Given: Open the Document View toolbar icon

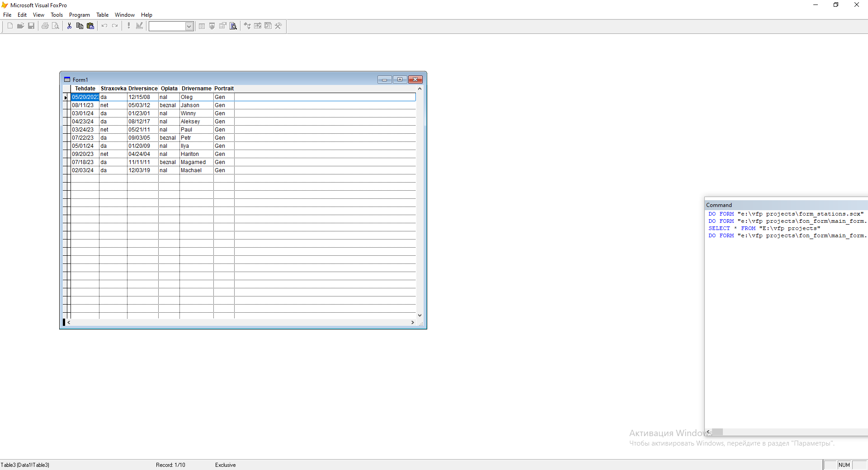Looking at the screenshot, I should [x=233, y=26].
